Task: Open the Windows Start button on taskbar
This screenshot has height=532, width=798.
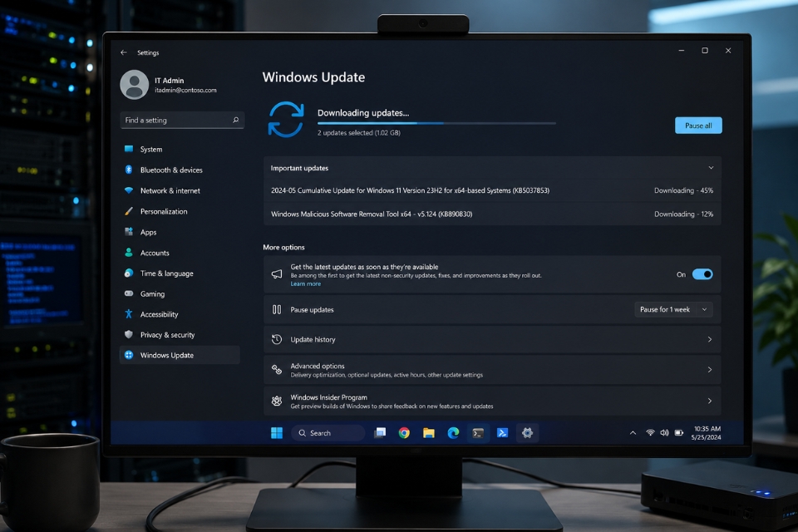Action: pos(277,433)
